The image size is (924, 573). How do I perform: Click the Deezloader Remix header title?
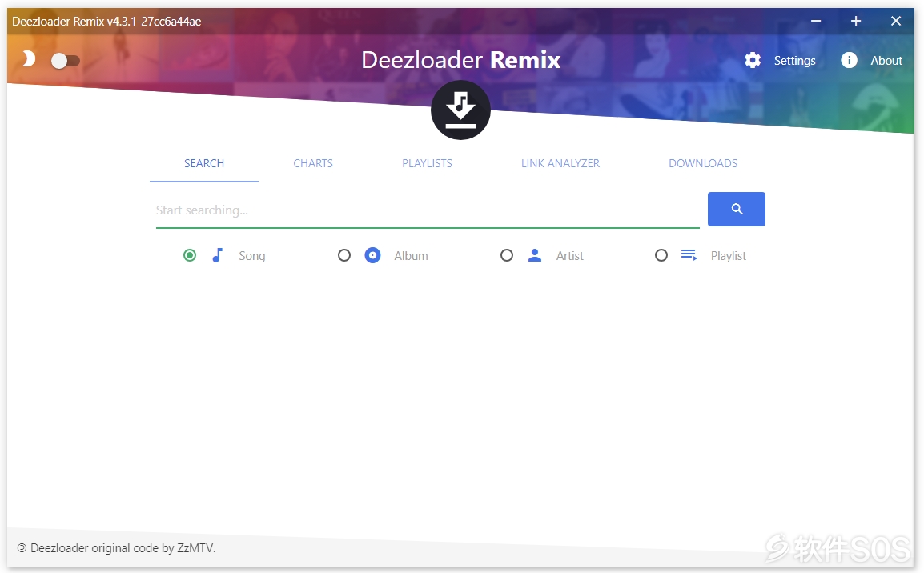pos(461,59)
